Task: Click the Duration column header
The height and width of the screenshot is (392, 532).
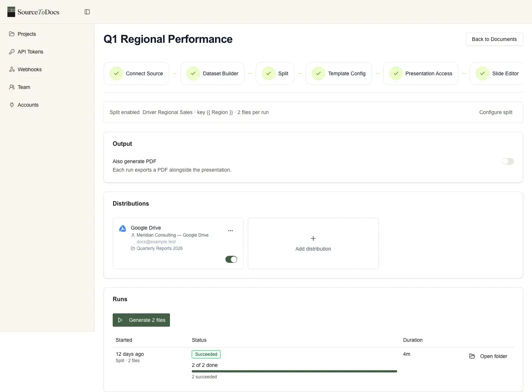Action: click(x=413, y=340)
